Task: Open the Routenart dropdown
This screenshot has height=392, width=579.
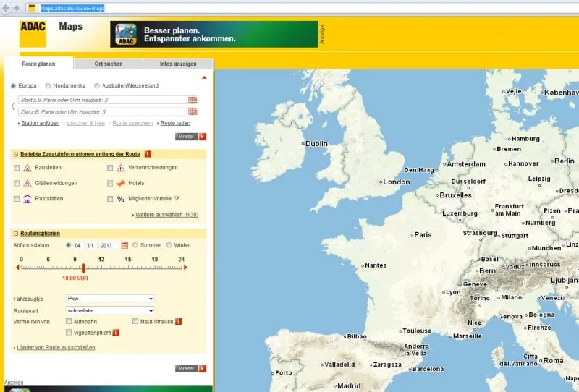Action: 109,310
